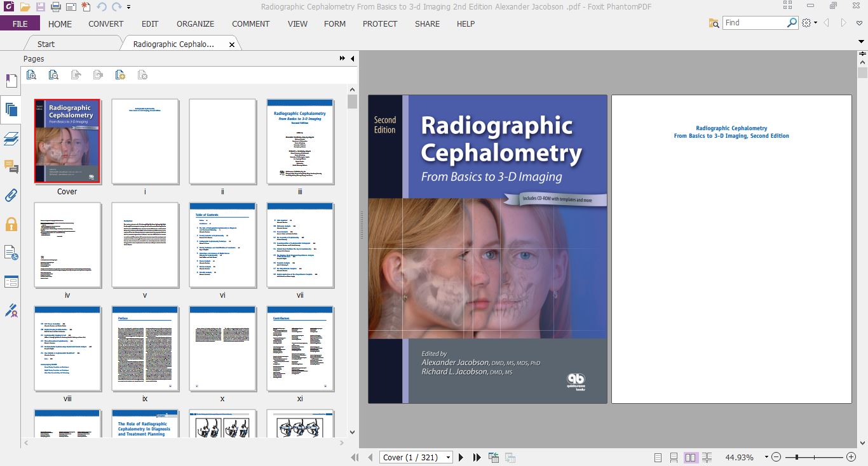Screen dimensions: 868x466
Task: Open advanced folder search icon
Action: [714, 23]
